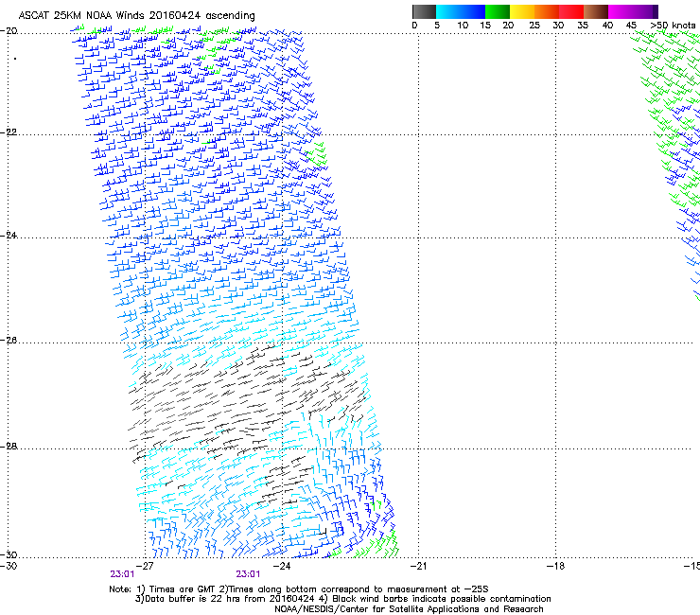
Task: Click the gray 0–5 knots color bar segment
Action: click(424, 11)
